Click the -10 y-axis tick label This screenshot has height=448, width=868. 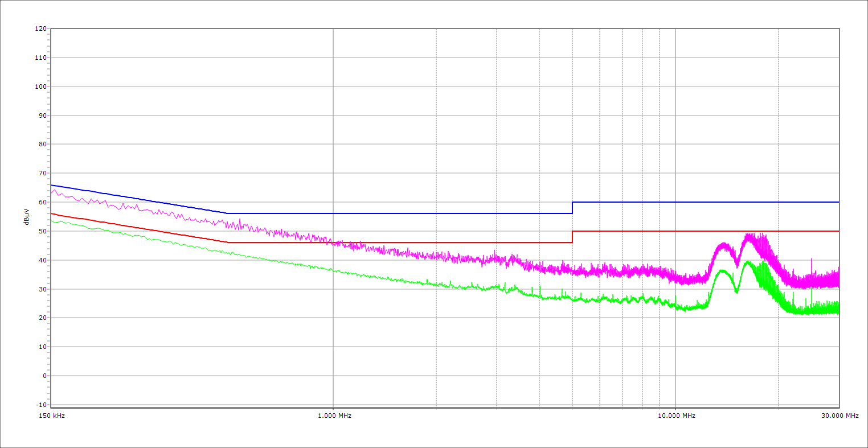40,405
